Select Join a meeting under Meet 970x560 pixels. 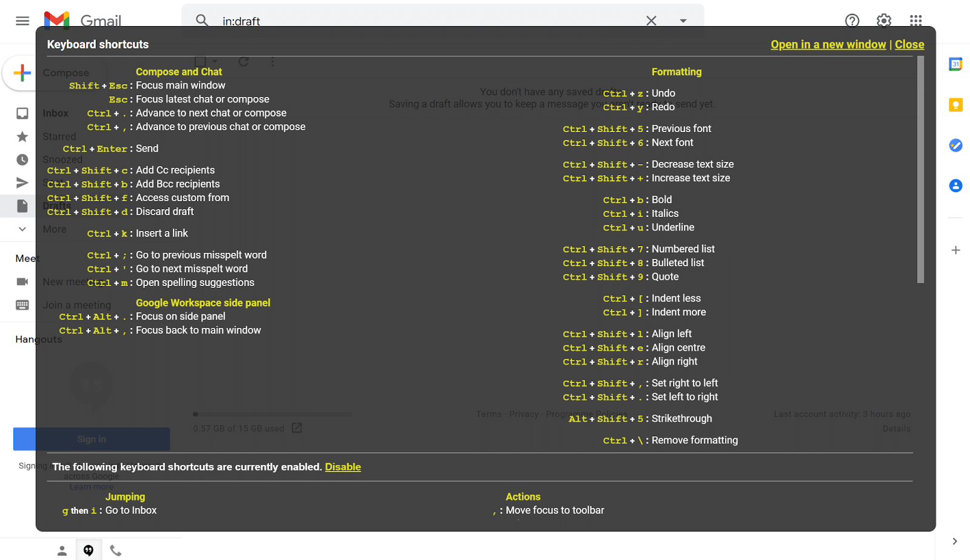(x=76, y=304)
